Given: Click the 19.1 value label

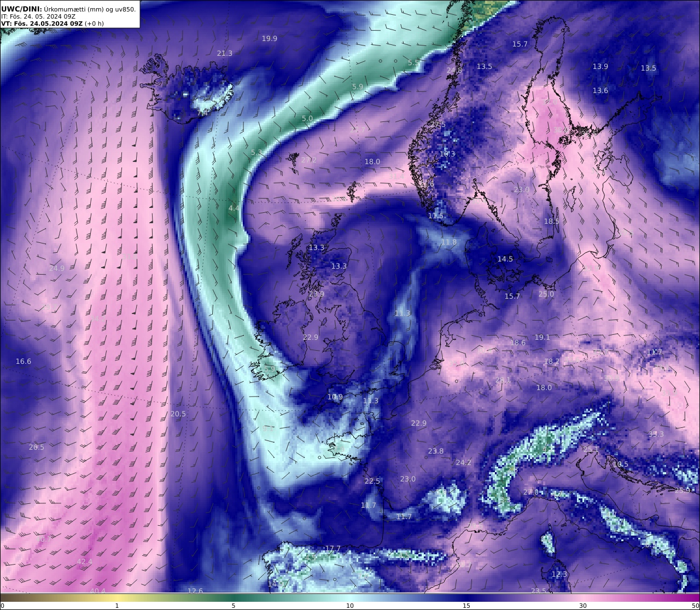Looking at the screenshot, I should tap(542, 338).
